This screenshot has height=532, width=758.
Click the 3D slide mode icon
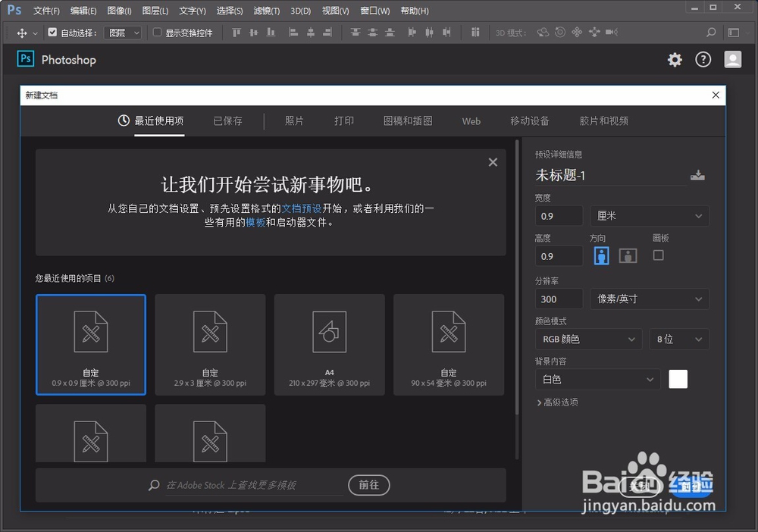pos(594,33)
